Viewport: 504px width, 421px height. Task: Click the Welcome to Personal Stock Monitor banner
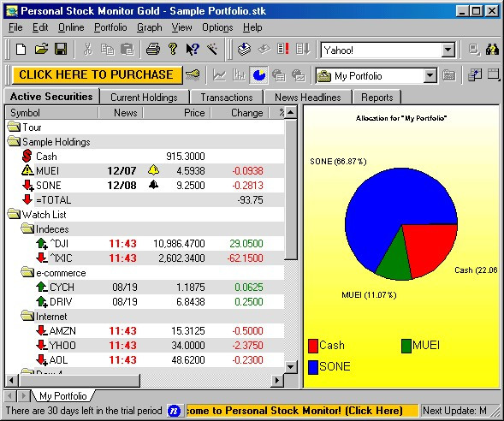[301, 411]
